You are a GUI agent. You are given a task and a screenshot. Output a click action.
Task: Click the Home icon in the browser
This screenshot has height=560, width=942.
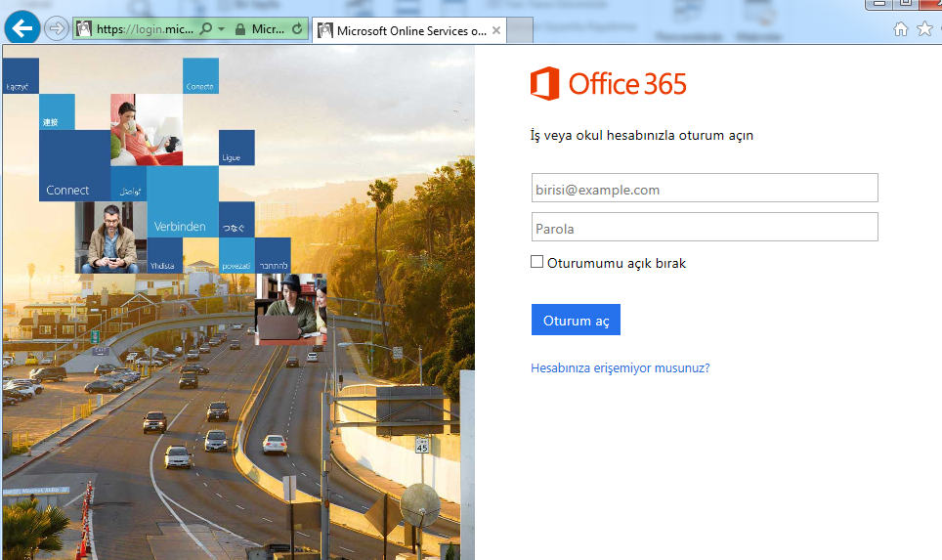click(x=901, y=29)
